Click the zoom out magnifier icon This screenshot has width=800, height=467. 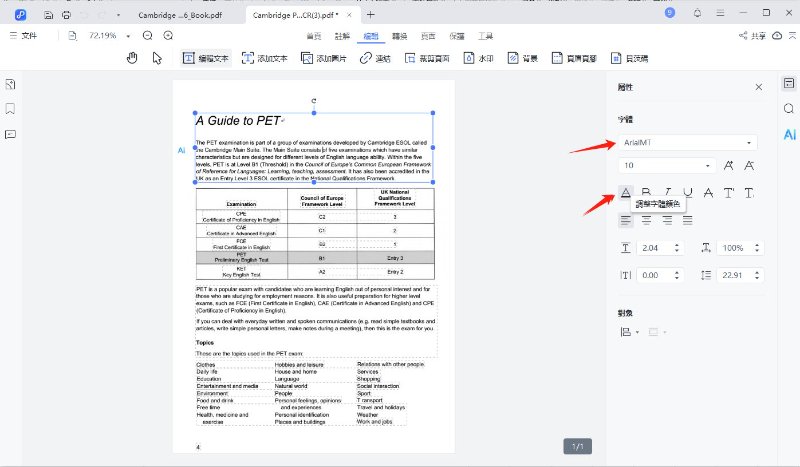click(x=148, y=35)
